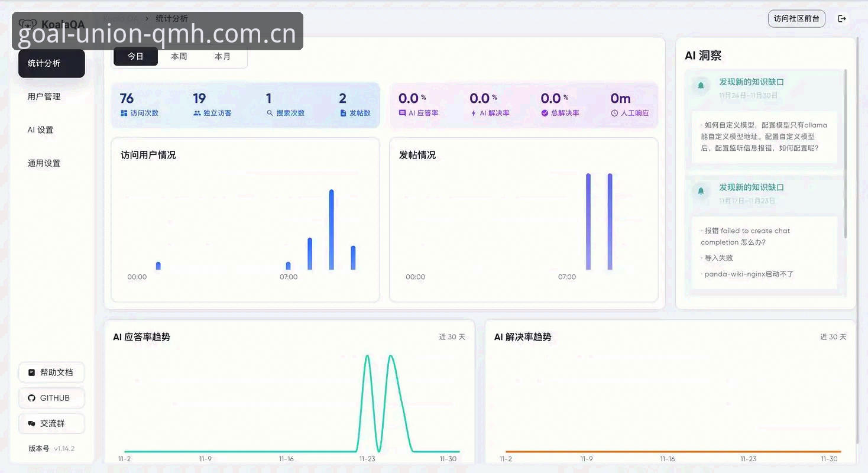Click the 交流群 chat bubbles icon
Image resolution: width=868 pixels, height=473 pixels.
tap(32, 423)
